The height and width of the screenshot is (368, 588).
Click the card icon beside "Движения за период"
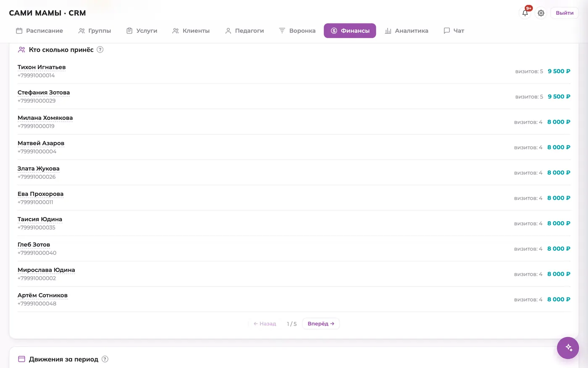[22, 359]
